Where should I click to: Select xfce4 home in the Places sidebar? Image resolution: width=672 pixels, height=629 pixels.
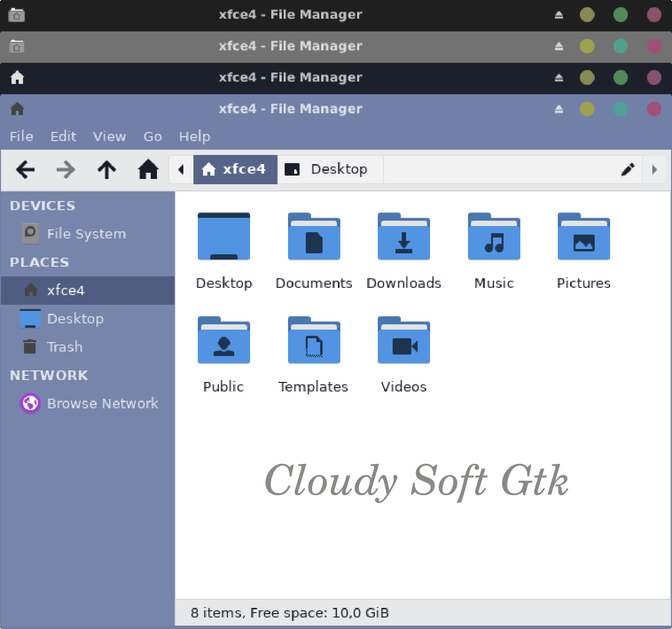(87, 290)
